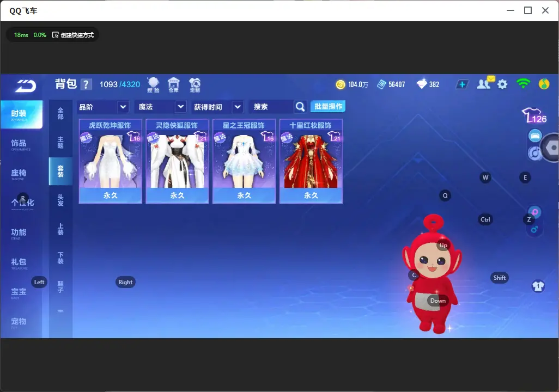Click the plus recharge button
559x392 pixels.
click(x=461, y=84)
